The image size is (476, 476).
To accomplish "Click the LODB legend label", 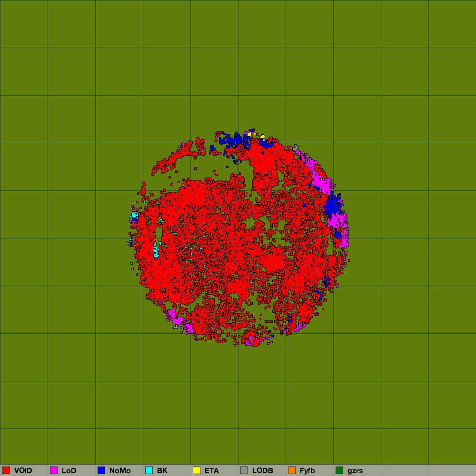I will click(263, 471).
